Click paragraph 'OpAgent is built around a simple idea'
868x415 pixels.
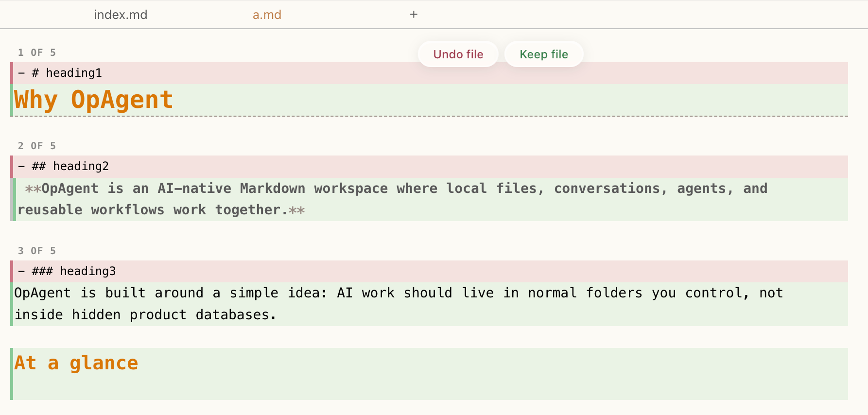pyautogui.click(x=429, y=304)
